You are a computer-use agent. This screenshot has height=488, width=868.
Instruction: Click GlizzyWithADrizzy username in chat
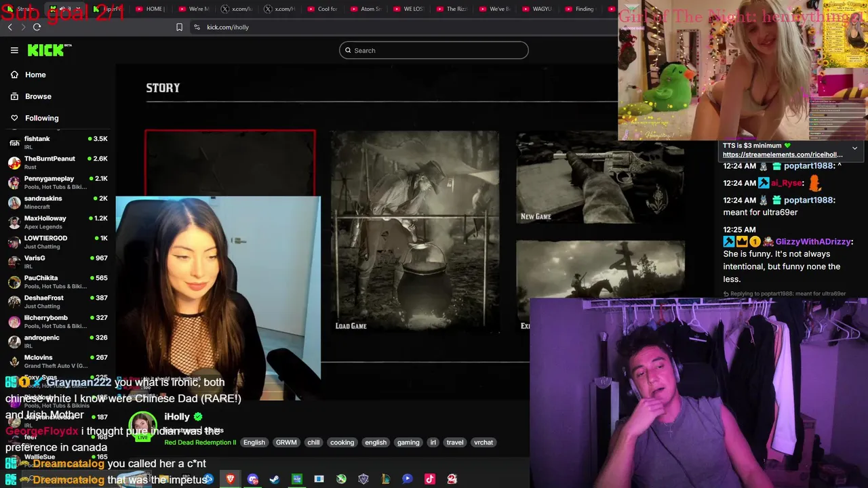point(813,242)
